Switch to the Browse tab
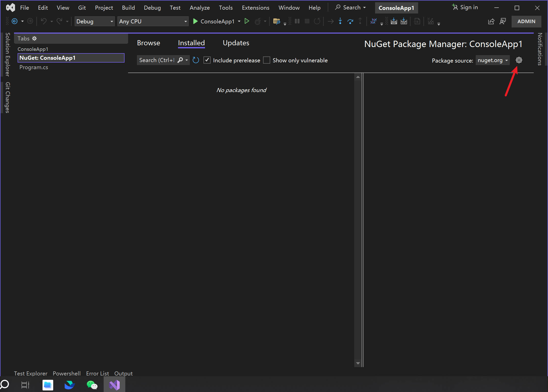 click(x=148, y=43)
